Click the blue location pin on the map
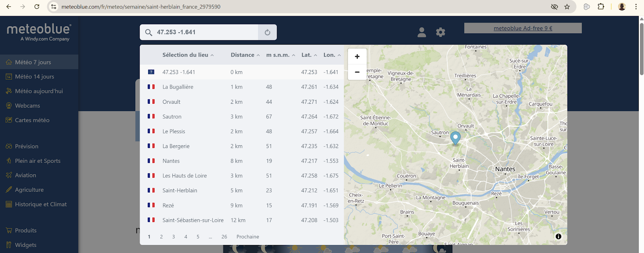The width and height of the screenshot is (644, 253). [455, 138]
